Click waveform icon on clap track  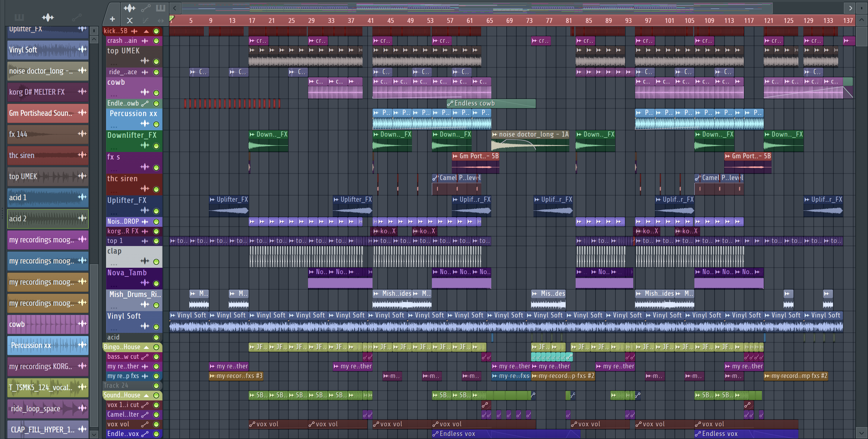click(145, 261)
